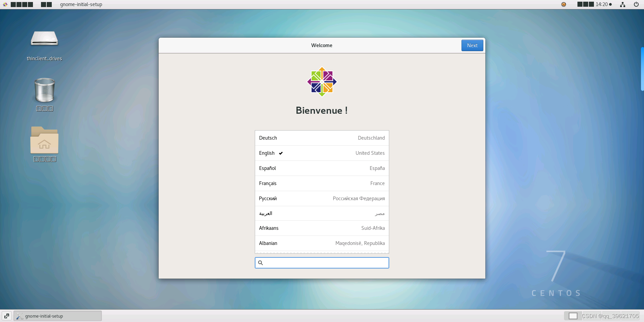Image resolution: width=644 pixels, height=322 pixels.
Task: Open the CentOS applications menu icon
Action: (x=5, y=4)
